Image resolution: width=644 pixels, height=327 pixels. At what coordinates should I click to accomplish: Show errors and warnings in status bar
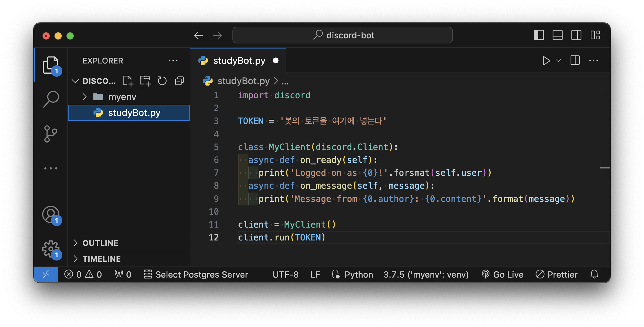tap(83, 274)
